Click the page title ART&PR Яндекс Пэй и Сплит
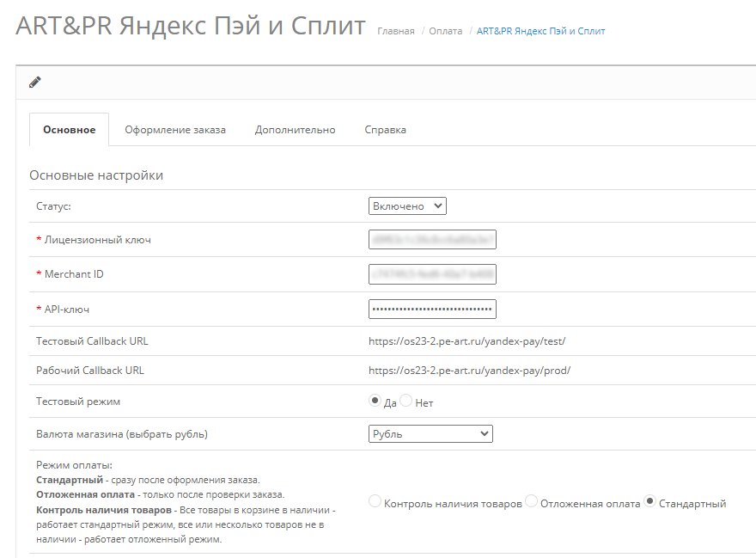Viewport: 756px width, 558px height. [191, 26]
